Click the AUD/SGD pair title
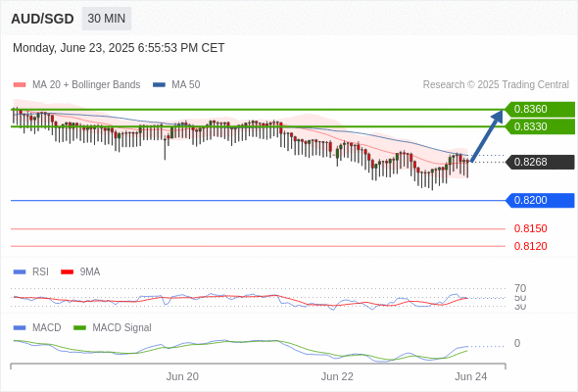Viewport: 578px width, 392px height. (x=42, y=19)
